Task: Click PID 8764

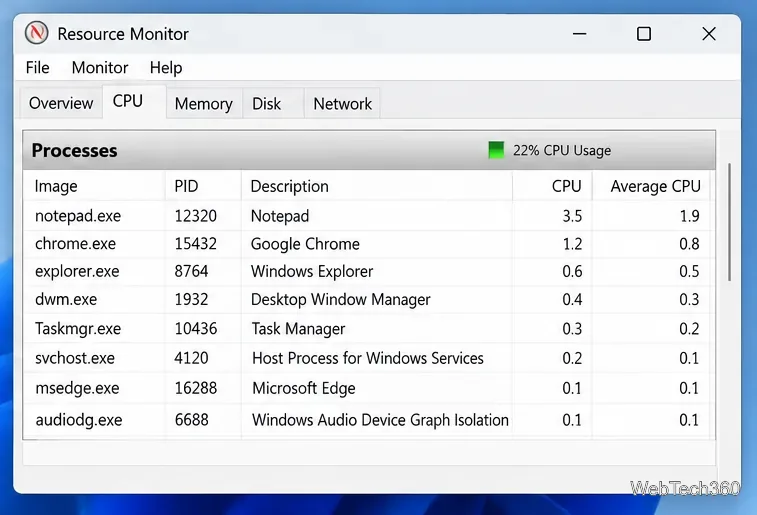Action: pos(191,271)
